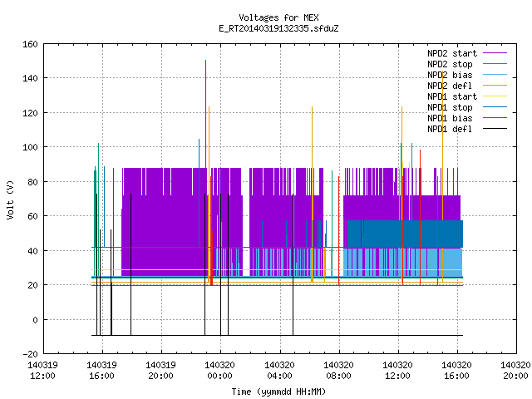Click the tall purple spike peaking near 150 V
Viewport: 532px width, 399px height.
tap(205, 114)
